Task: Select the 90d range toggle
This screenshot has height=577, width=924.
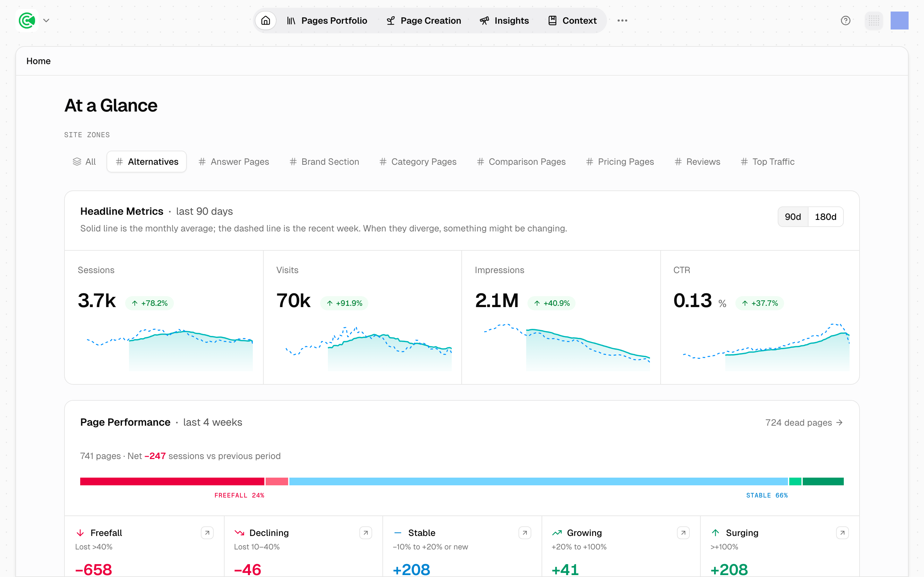Action: pos(793,217)
